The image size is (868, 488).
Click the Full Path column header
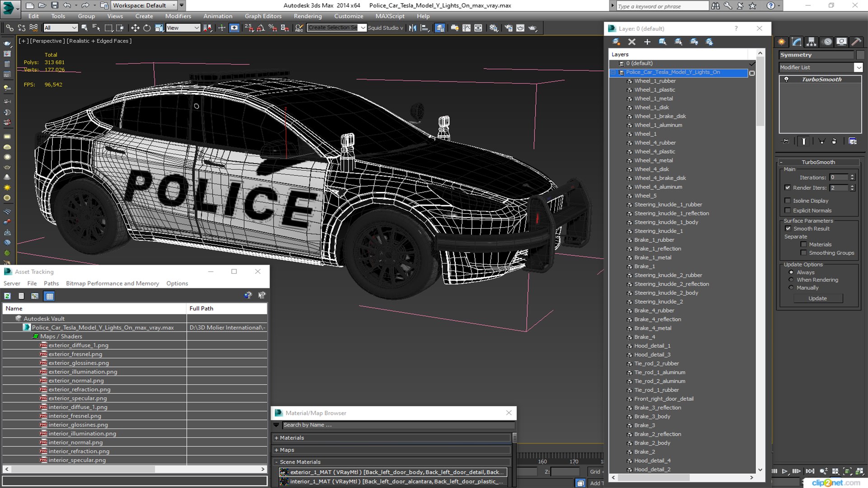tap(226, 308)
